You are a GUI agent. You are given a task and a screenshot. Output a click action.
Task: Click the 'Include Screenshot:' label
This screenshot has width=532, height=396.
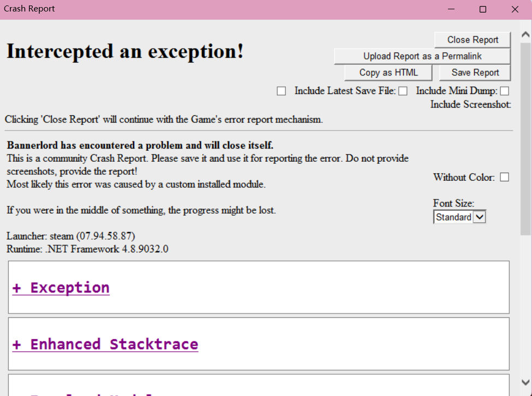point(470,104)
